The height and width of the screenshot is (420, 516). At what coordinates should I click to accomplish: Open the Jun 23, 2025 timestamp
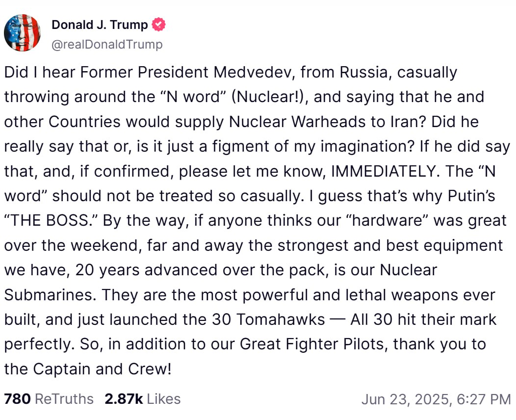(436, 399)
